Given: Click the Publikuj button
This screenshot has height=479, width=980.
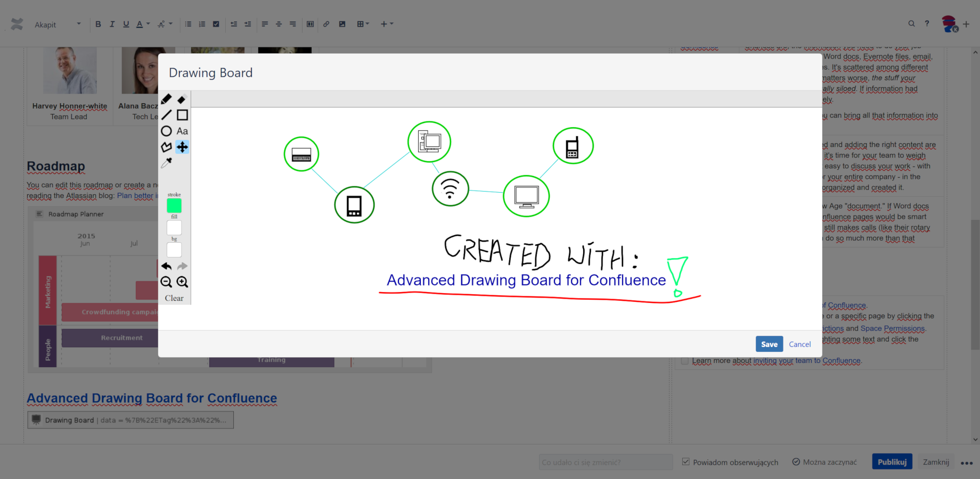Looking at the screenshot, I should click(x=892, y=462).
